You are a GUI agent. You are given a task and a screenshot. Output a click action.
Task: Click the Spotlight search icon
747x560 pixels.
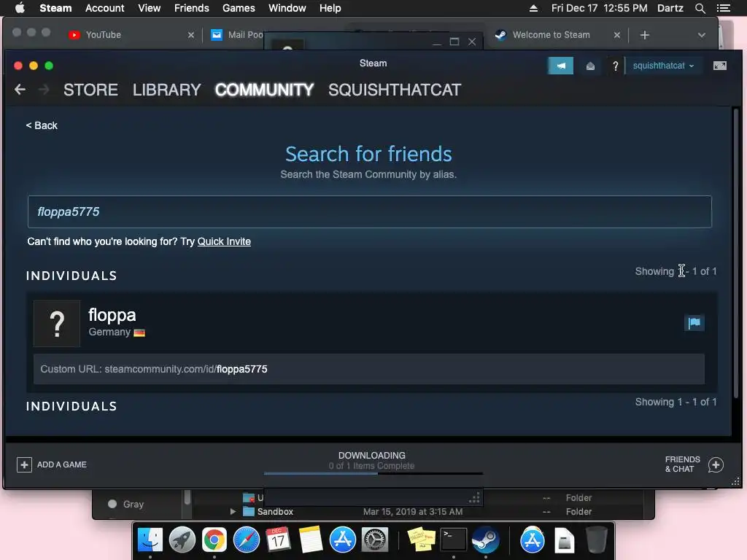pos(700,8)
